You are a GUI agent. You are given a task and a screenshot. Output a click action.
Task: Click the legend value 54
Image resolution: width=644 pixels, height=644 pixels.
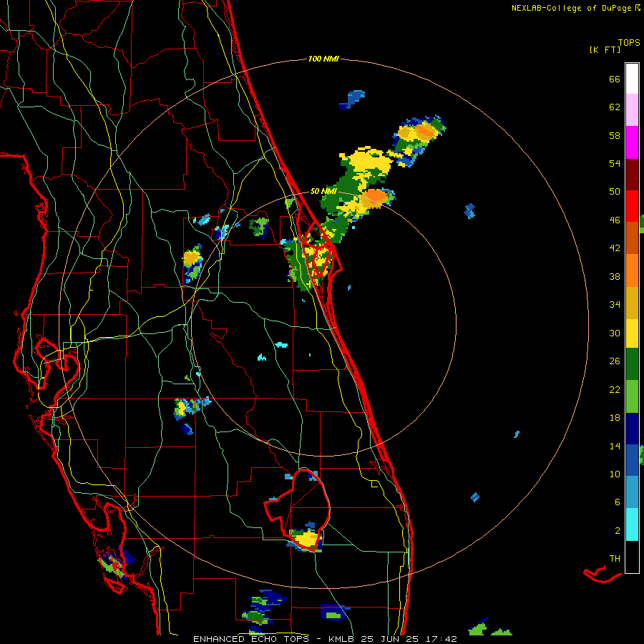click(x=615, y=163)
